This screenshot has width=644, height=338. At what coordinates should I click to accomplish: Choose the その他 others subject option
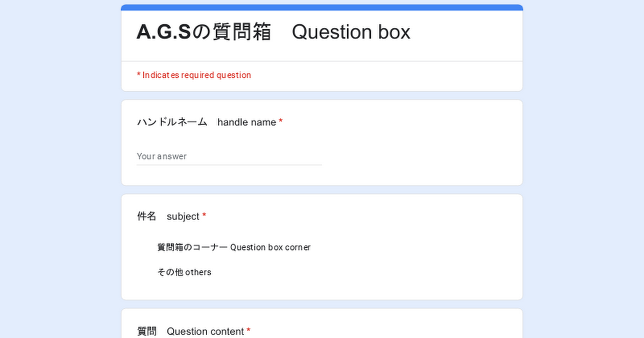click(x=184, y=272)
